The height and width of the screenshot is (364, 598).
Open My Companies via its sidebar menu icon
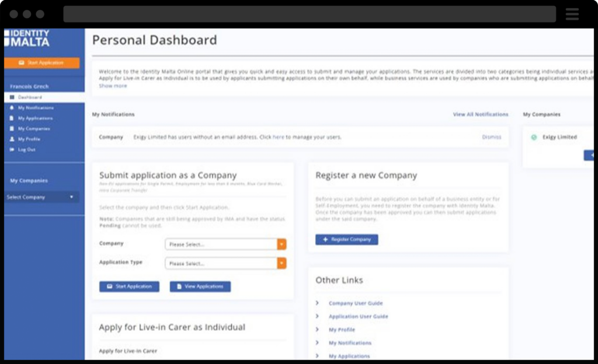pos(12,129)
